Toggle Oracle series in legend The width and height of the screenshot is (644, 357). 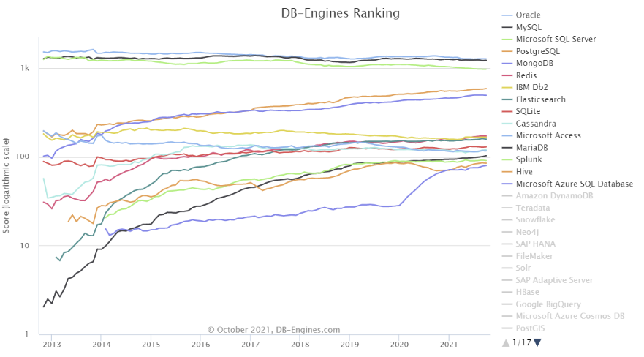(521, 15)
